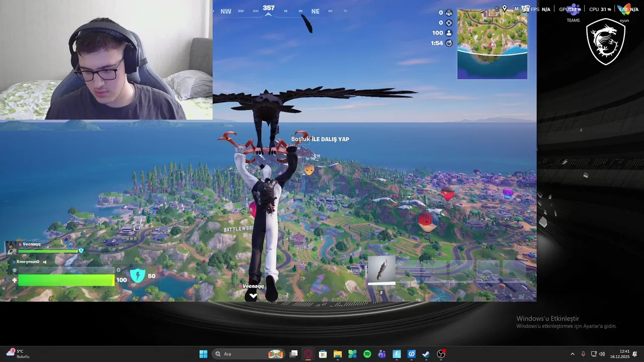Click the Vecnaqq player name tag
644x362 pixels.
[253, 286]
